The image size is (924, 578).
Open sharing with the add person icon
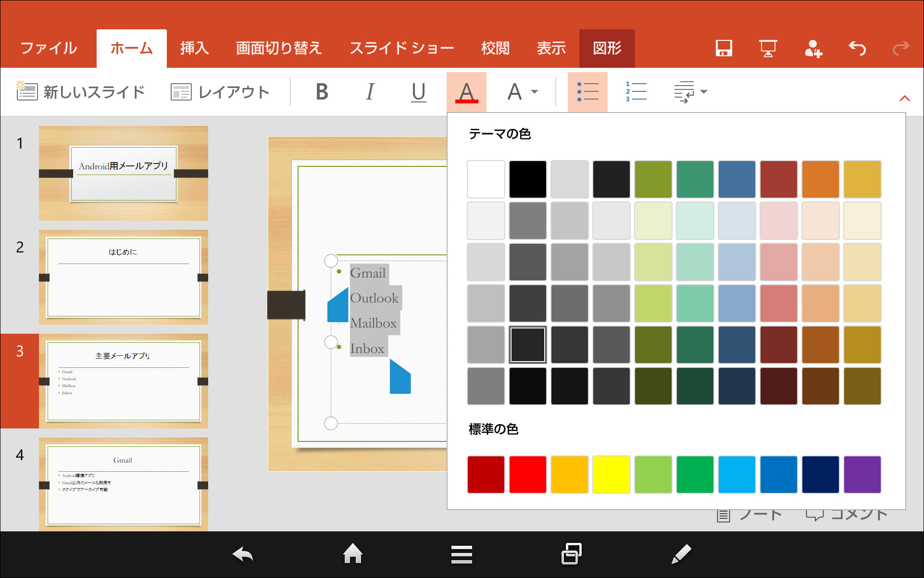tap(813, 48)
